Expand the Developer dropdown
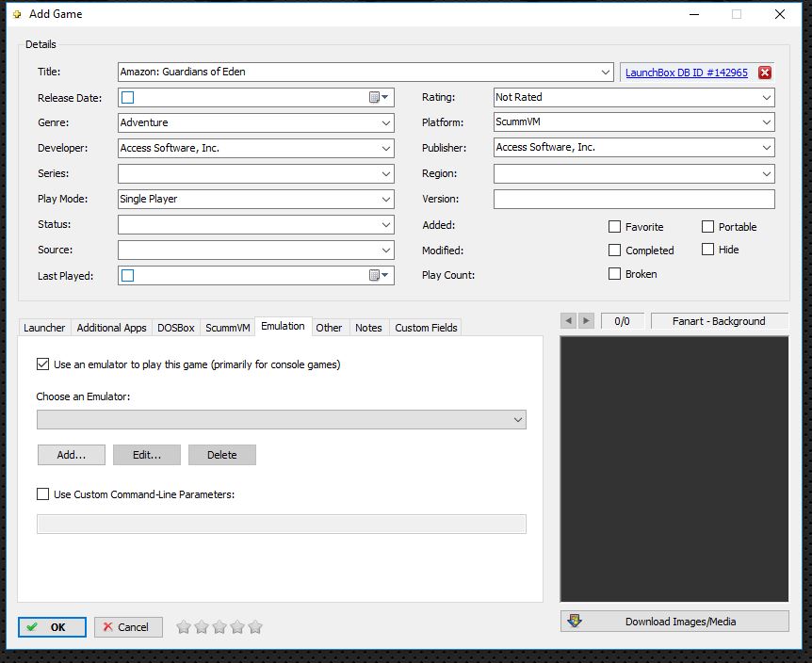The width and height of the screenshot is (812, 663). coord(386,149)
